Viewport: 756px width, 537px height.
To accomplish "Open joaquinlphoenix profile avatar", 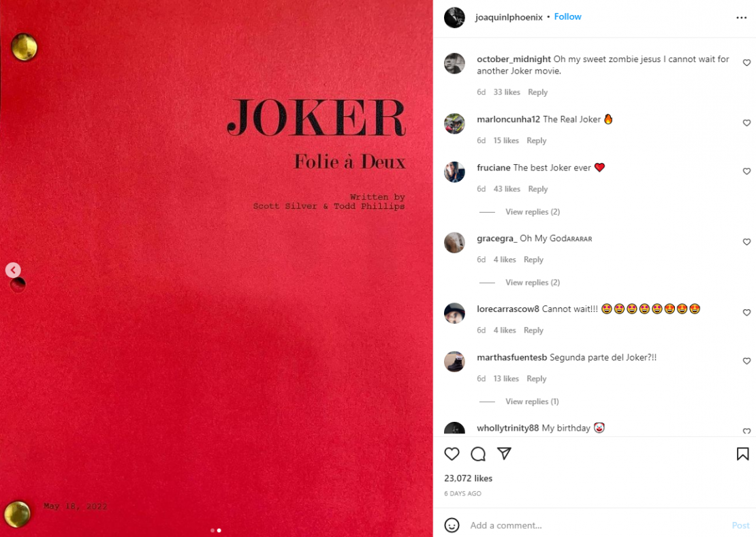I will point(454,17).
